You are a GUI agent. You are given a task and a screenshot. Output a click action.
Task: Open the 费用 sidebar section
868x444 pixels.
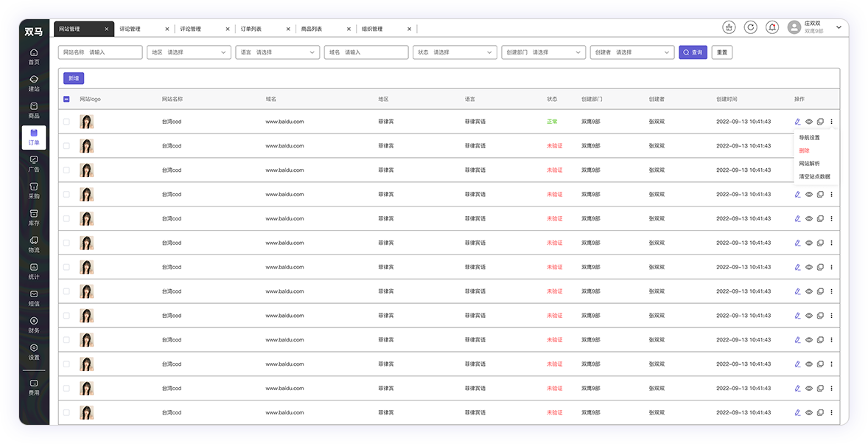click(34, 387)
